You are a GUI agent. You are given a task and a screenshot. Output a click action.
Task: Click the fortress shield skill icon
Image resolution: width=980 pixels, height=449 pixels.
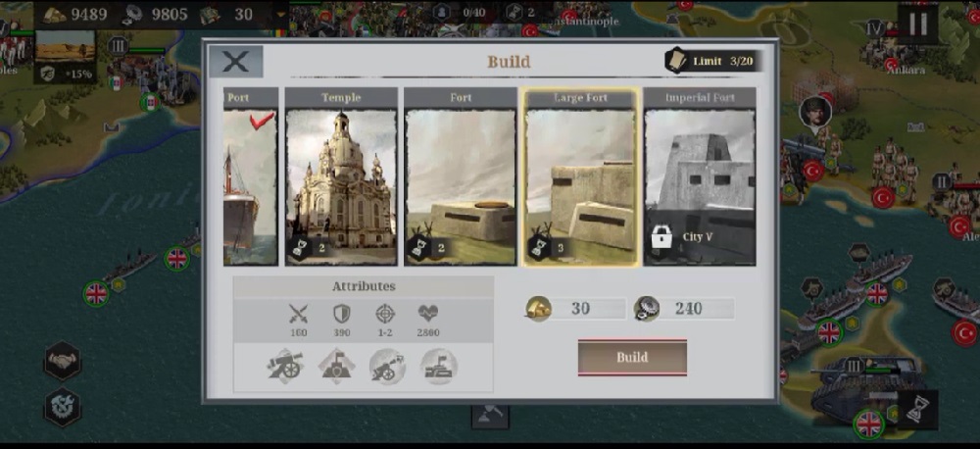(336, 367)
